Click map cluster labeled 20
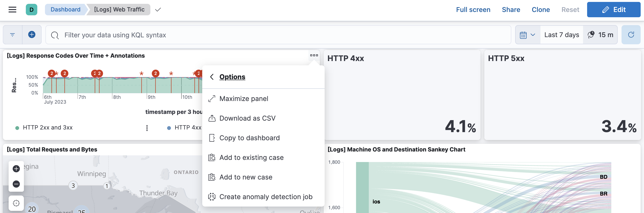 (x=32, y=208)
